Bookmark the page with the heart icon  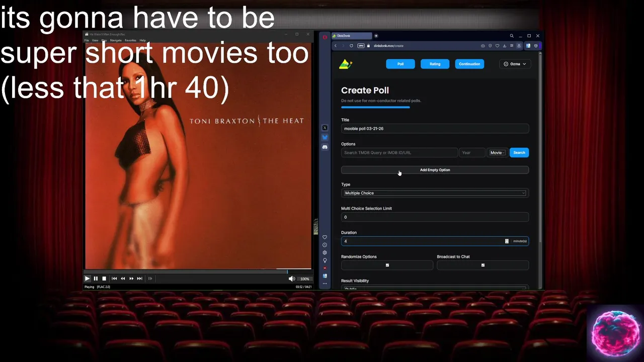click(497, 46)
